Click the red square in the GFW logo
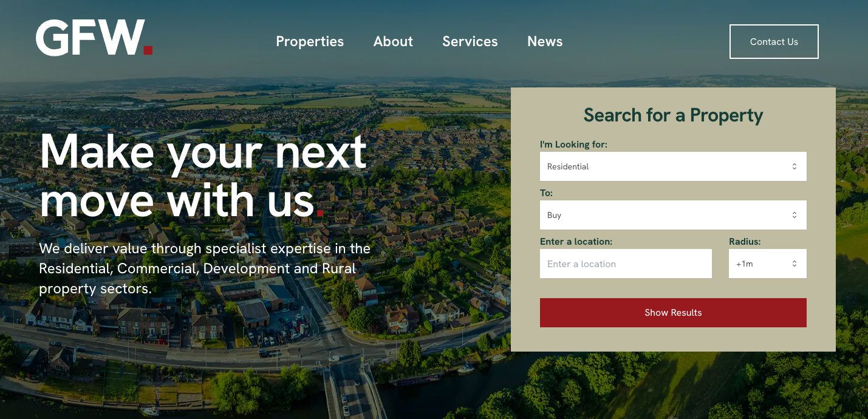 [x=148, y=50]
